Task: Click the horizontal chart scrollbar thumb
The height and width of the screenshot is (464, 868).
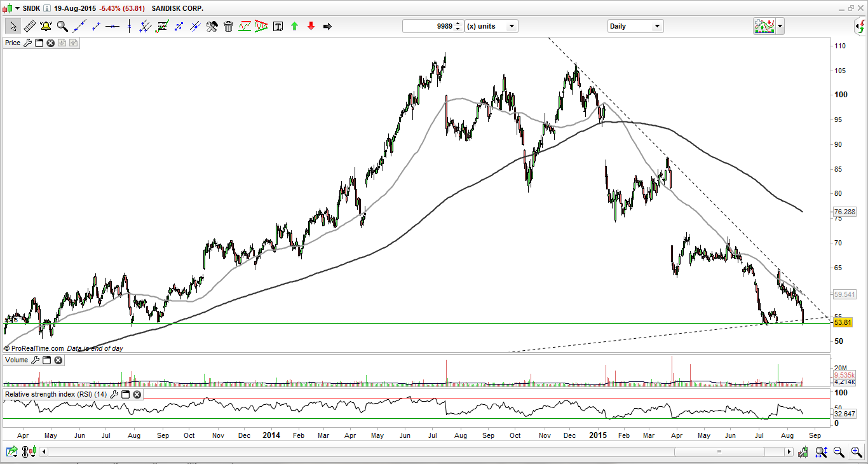Action: tap(720, 452)
